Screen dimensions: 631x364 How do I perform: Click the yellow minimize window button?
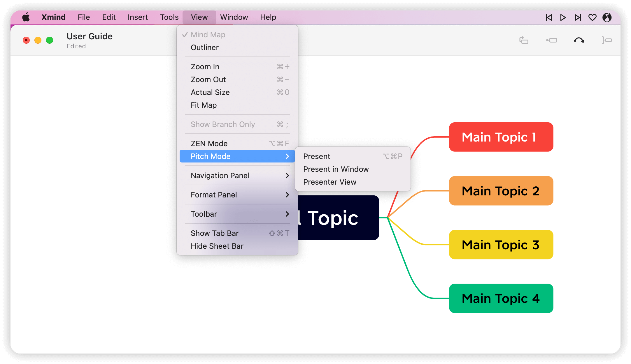tap(38, 40)
